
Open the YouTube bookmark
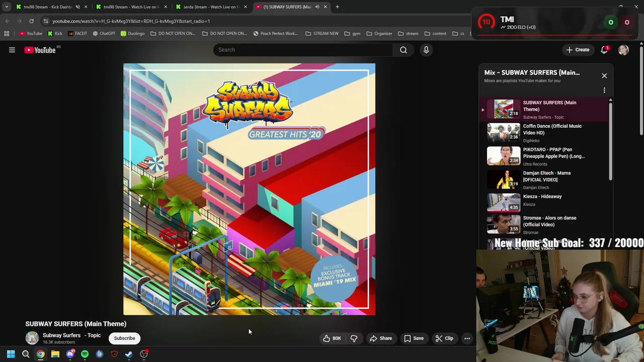(31, 34)
